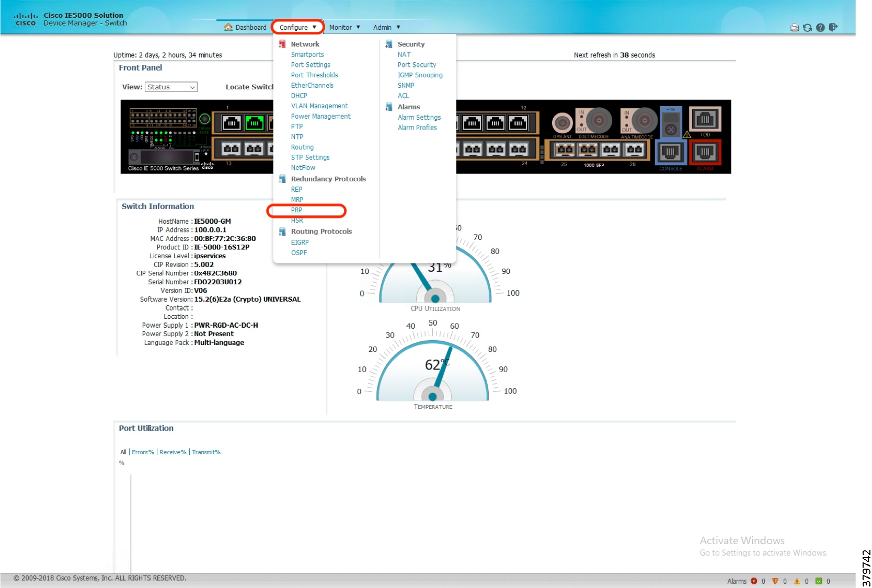Open Alarm Settings menu item
The width and height of the screenshot is (872, 588).
[419, 118]
